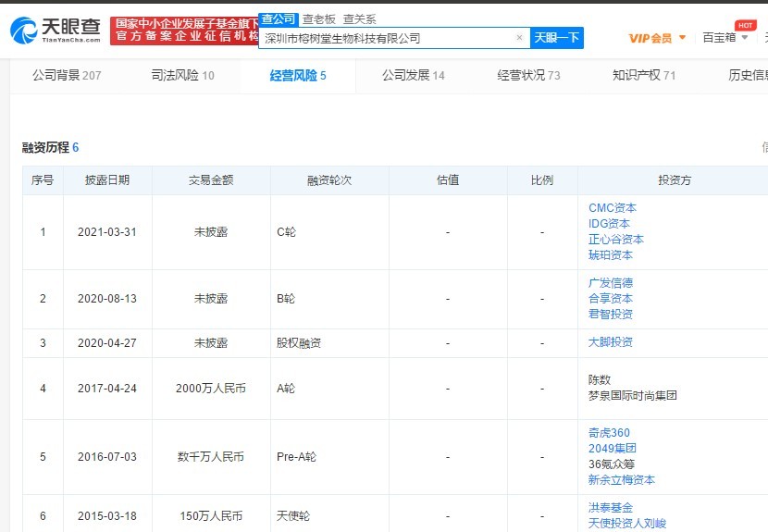Click the 投资方 column header
Viewport: 768px width, 532px height.
tap(675, 180)
